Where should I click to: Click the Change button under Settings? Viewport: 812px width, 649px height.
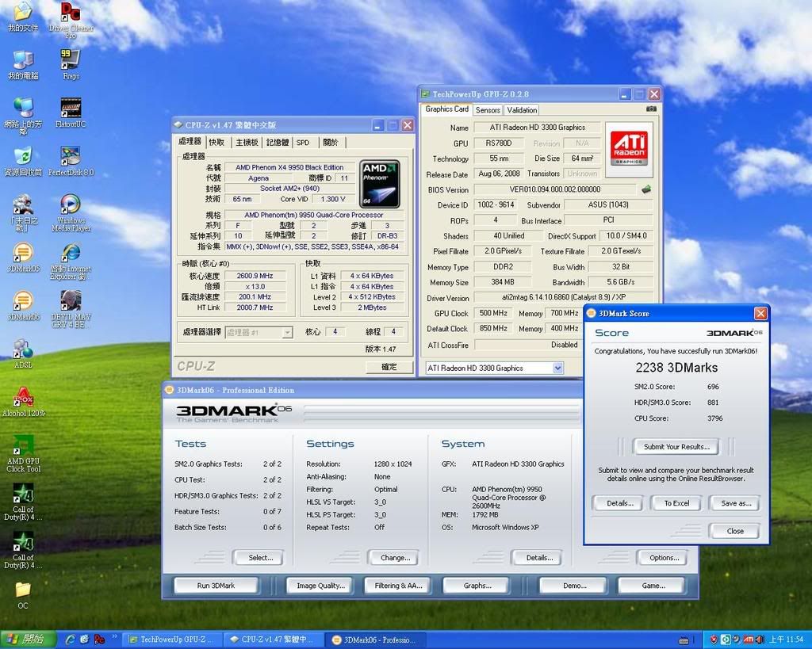(x=395, y=557)
